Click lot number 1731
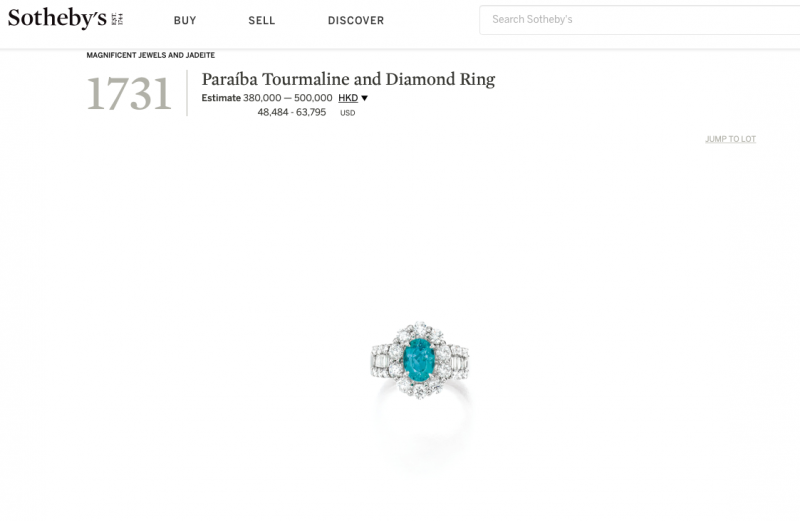 click(x=129, y=93)
